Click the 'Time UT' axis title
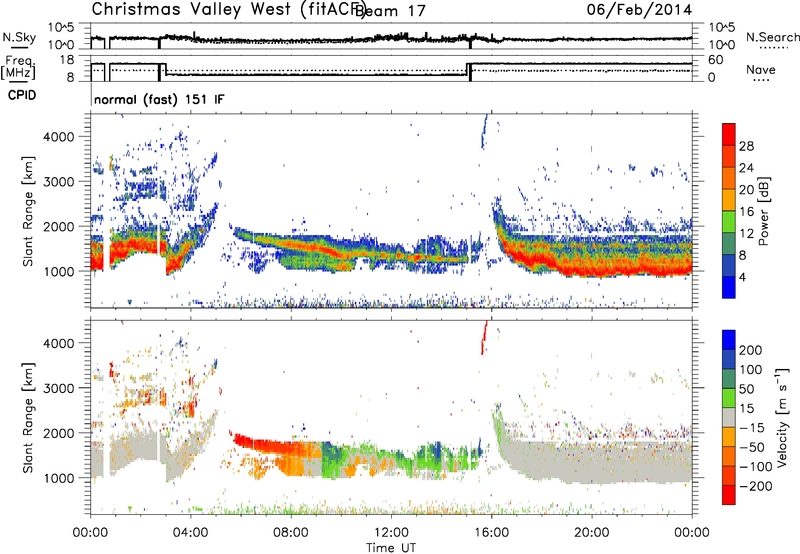The width and height of the screenshot is (800, 554). 391,547
